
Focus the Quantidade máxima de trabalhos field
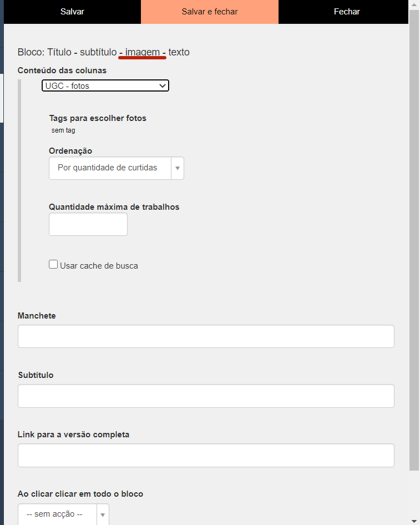(x=88, y=224)
